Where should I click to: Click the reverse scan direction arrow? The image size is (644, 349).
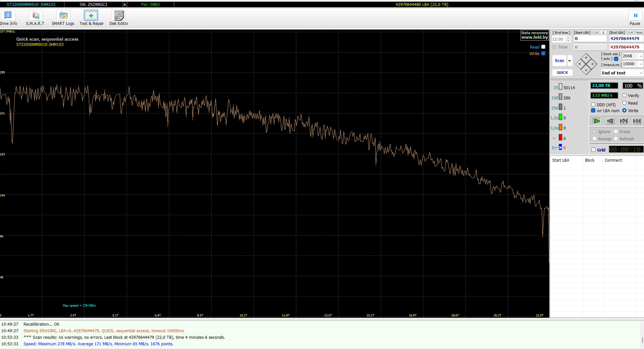coord(610,121)
